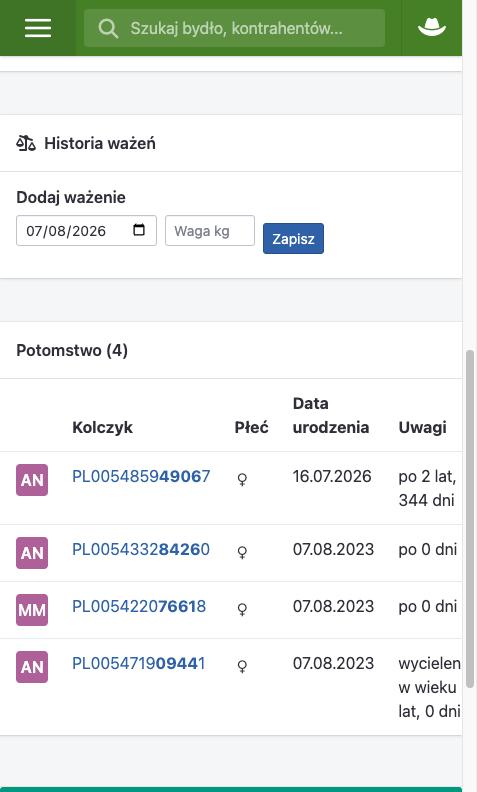Open ear tag PL005433284260 link

(141, 549)
